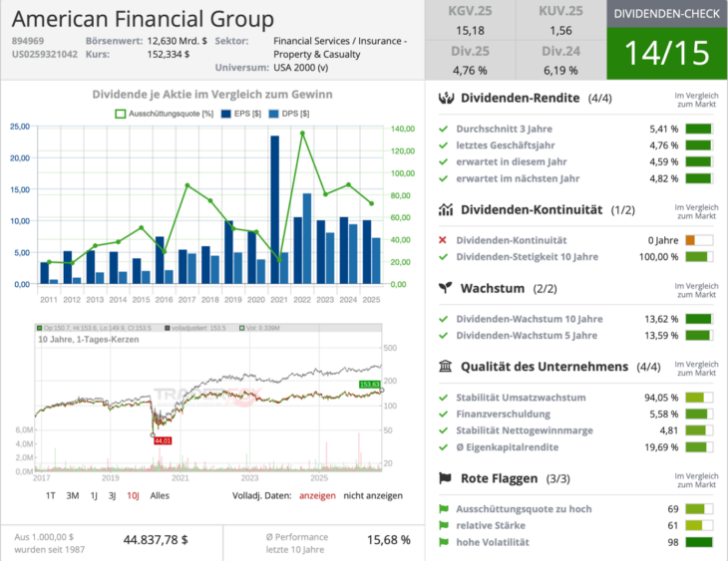Click the red X beside Dividenden-Kontinuität
Screen dimensions: 728x561
pos(443,240)
